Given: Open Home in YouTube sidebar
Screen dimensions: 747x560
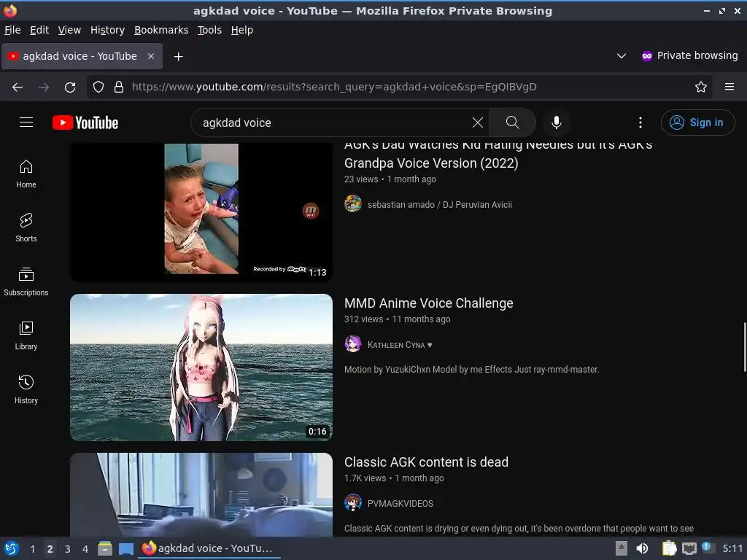Looking at the screenshot, I should pyautogui.click(x=26, y=174).
